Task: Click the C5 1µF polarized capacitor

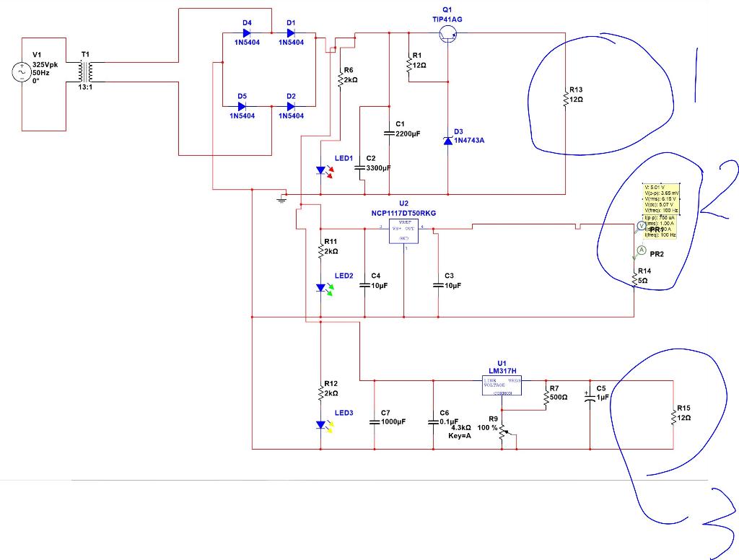Action: [x=590, y=397]
